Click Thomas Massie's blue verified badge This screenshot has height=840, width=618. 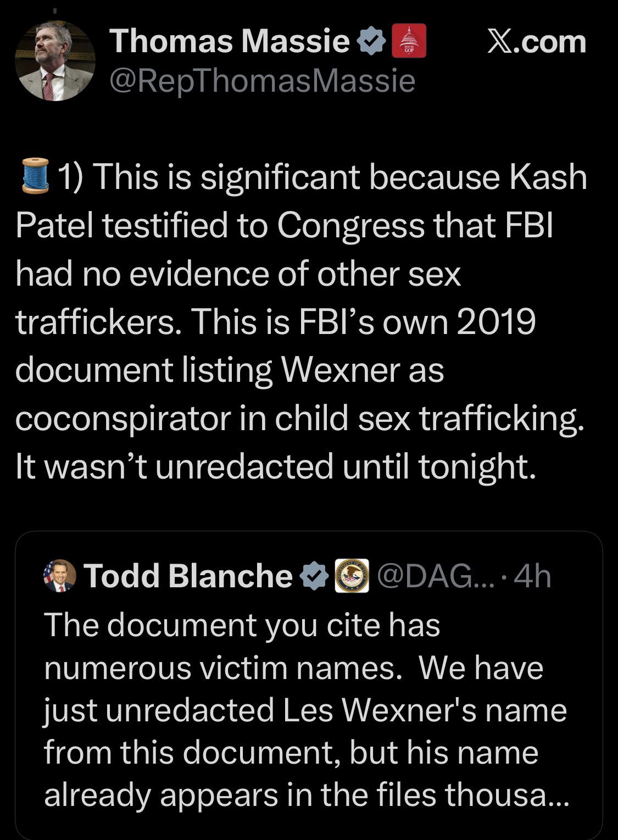pyautogui.click(x=371, y=42)
